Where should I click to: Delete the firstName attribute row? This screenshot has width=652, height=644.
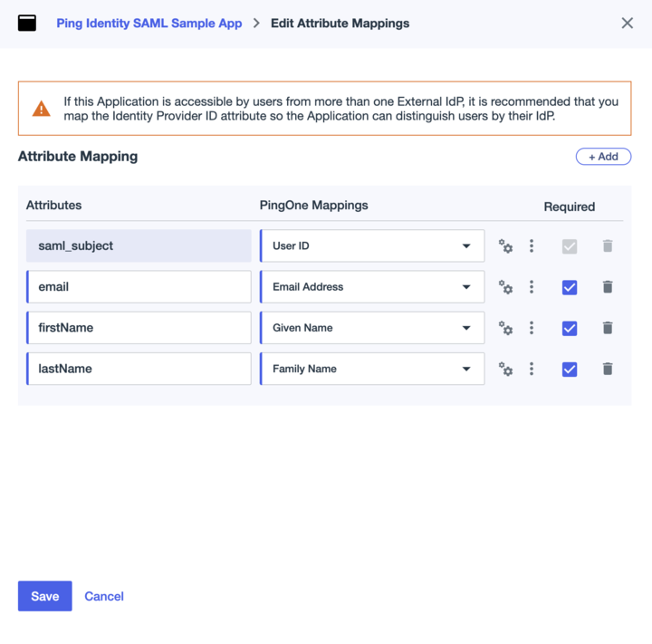[x=608, y=328]
